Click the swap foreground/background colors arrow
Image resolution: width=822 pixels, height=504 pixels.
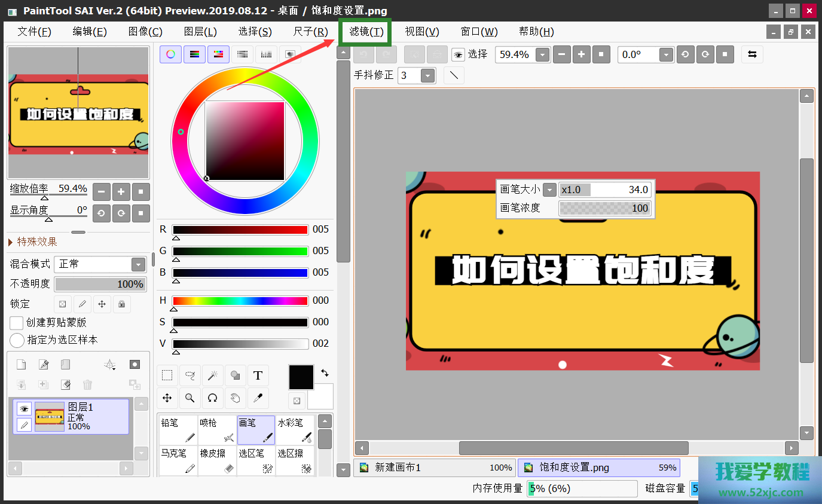(325, 372)
